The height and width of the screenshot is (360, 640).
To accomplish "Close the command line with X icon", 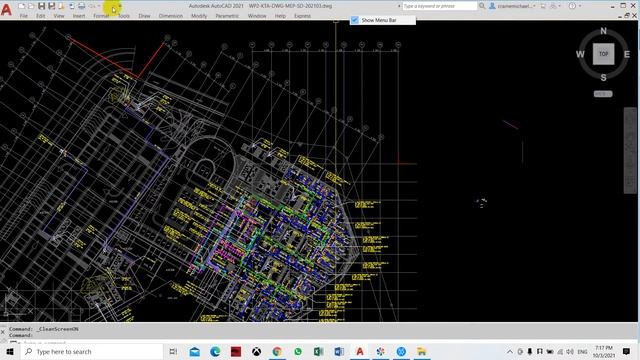I will point(3,332).
